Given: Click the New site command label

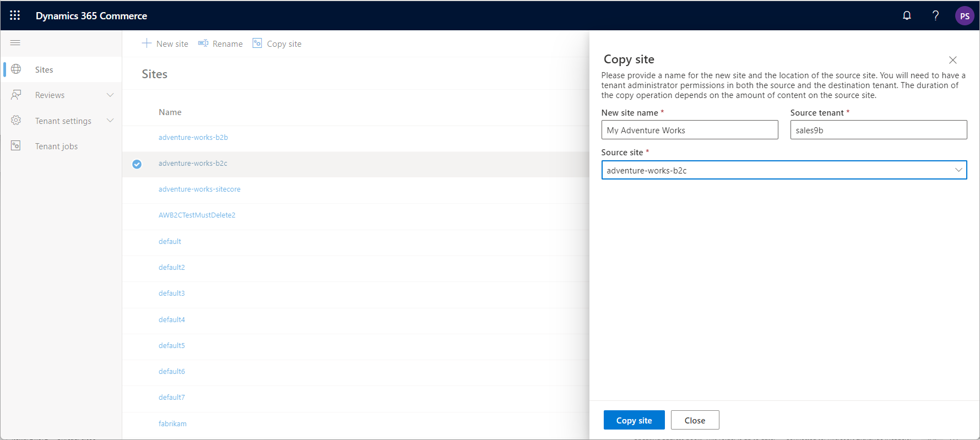Looking at the screenshot, I should coord(172,44).
